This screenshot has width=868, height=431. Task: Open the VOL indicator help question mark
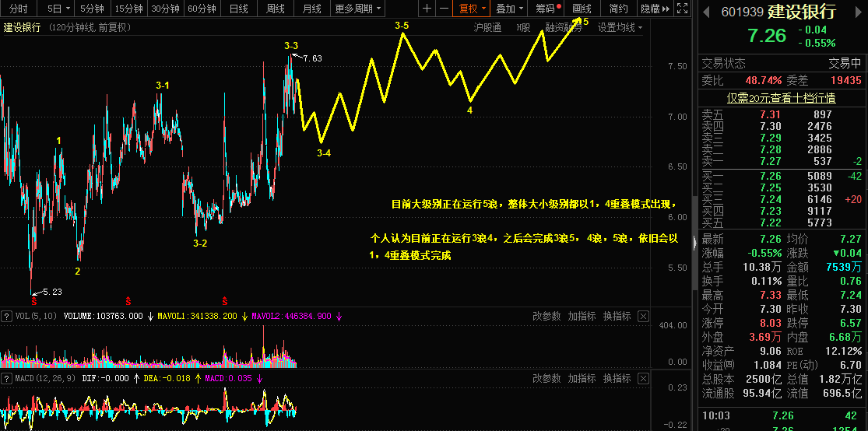7,317
